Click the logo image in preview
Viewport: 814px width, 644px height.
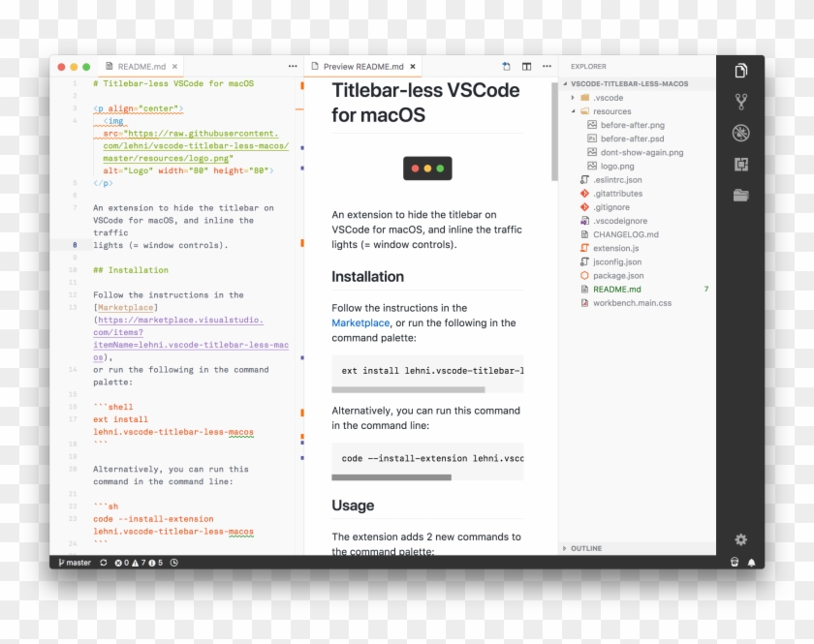(427, 169)
